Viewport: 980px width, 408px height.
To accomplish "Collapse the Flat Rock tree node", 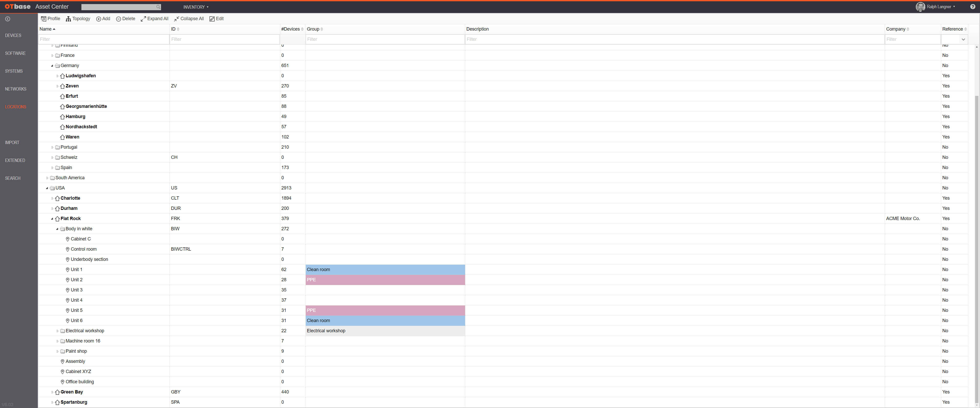I will click(52, 219).
